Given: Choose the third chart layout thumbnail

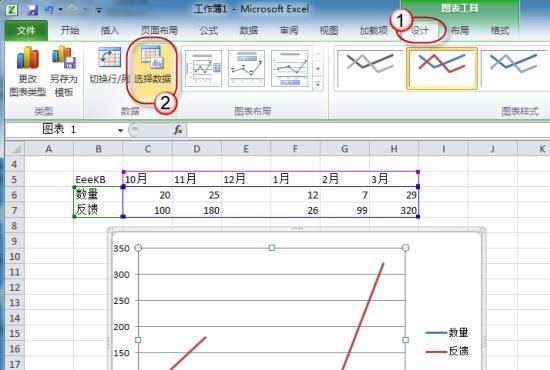Looking at the screenshot, I should pyautogui.click(x=290, y=68).
